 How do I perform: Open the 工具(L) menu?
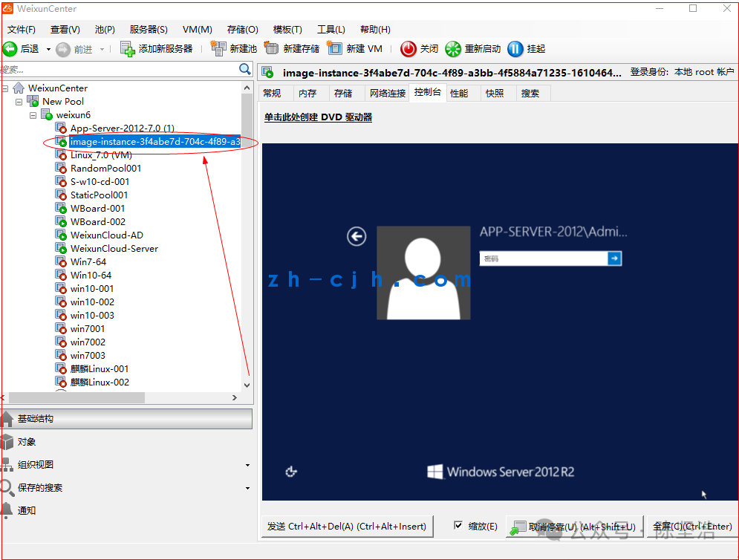click(x=331, y=29)
